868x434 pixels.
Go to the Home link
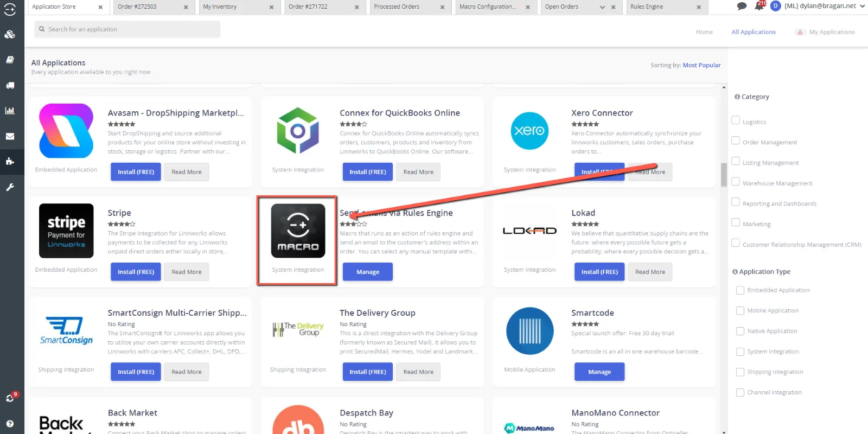(x=704, y=32)
